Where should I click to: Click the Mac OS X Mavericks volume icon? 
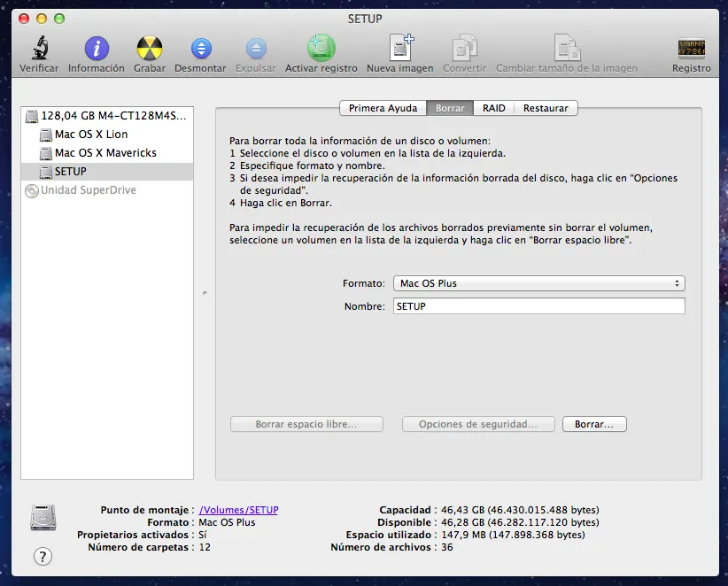click(45, 153)
